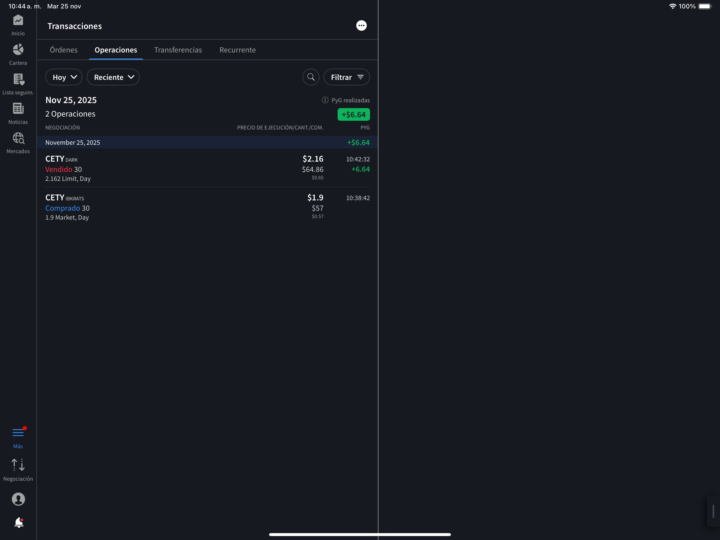Screen dimensions: 720x540
Task: Open Mercados globe icon
Action: [x=18, y=139]
